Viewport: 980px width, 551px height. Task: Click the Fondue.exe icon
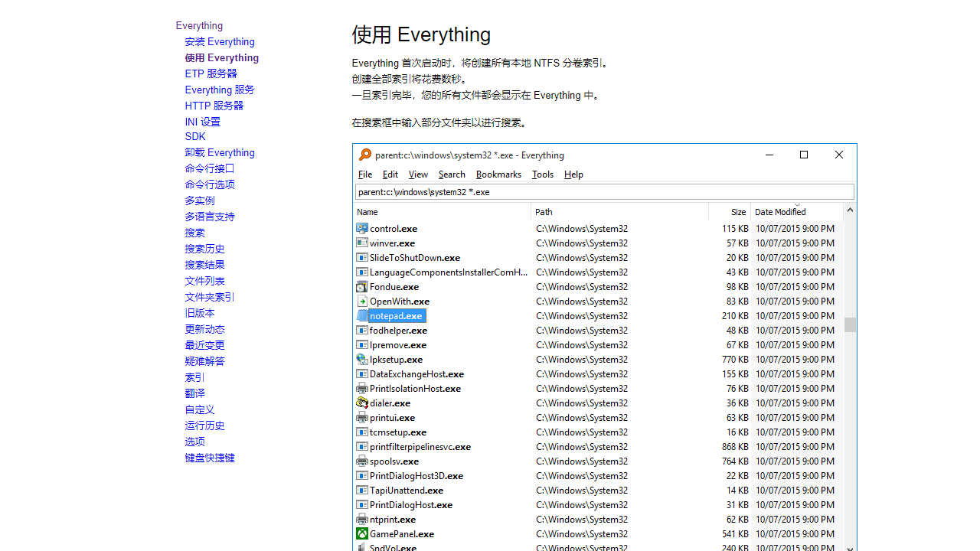click(362, 286)
